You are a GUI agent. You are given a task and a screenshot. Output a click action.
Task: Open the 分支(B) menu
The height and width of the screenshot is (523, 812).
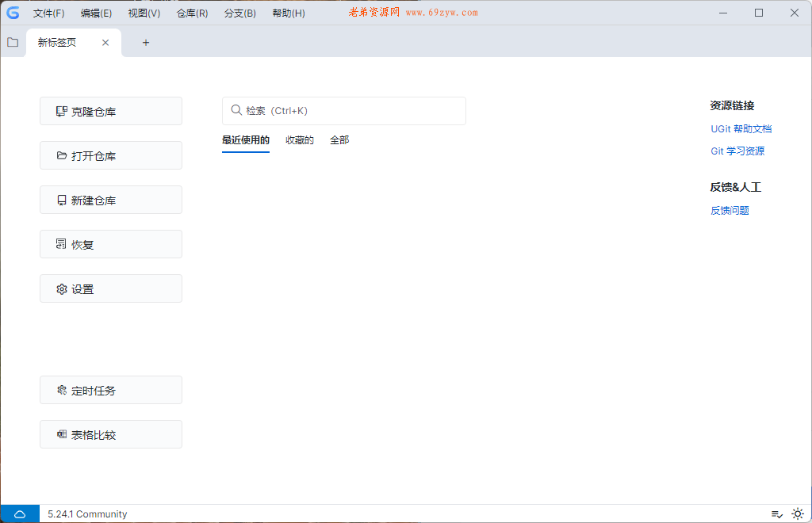pos(239,13)
